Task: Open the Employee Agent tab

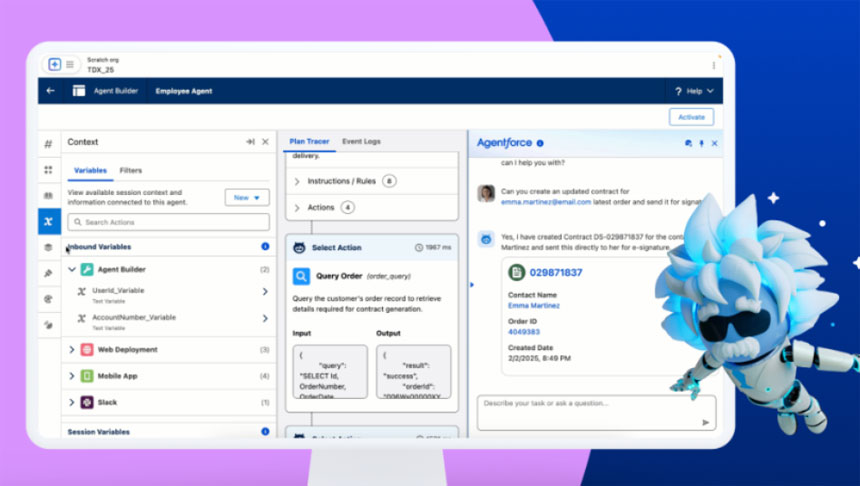Action: (x=184, y=91)
